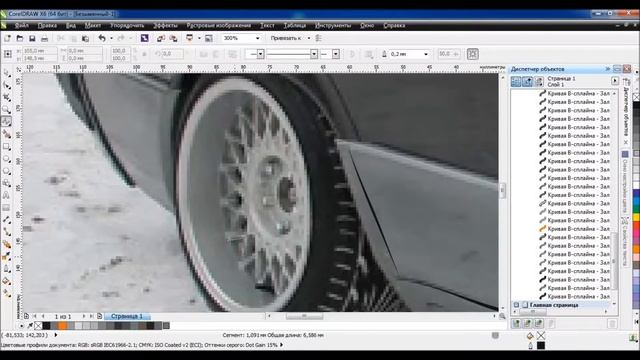Select the orange Кривая B-сплайна row
This screenshot has width=640, height=360.
coord(575,229)
